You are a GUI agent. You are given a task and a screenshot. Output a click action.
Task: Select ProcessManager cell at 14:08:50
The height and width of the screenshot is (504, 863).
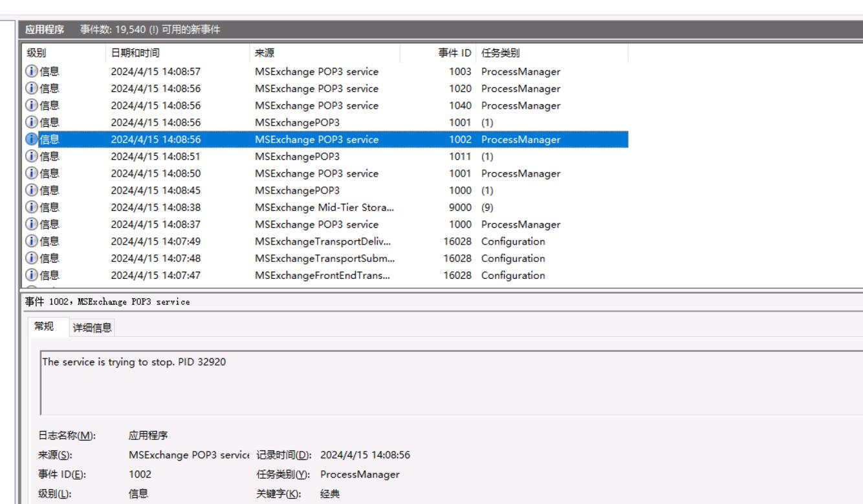(521, 173)
